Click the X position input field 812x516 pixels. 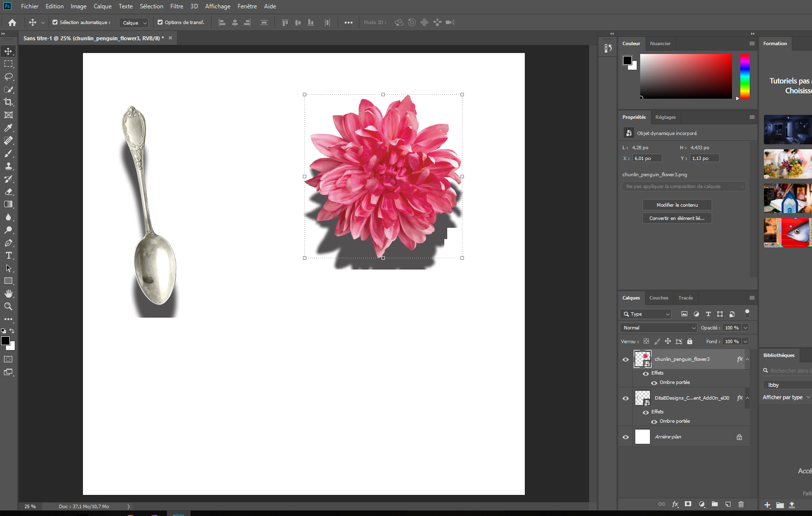(647, 158)
